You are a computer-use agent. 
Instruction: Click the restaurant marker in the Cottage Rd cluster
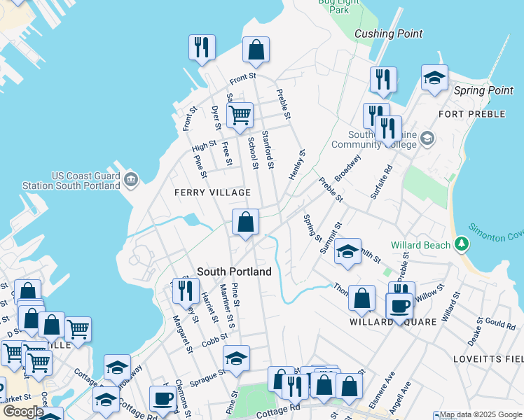pos(295,388)
